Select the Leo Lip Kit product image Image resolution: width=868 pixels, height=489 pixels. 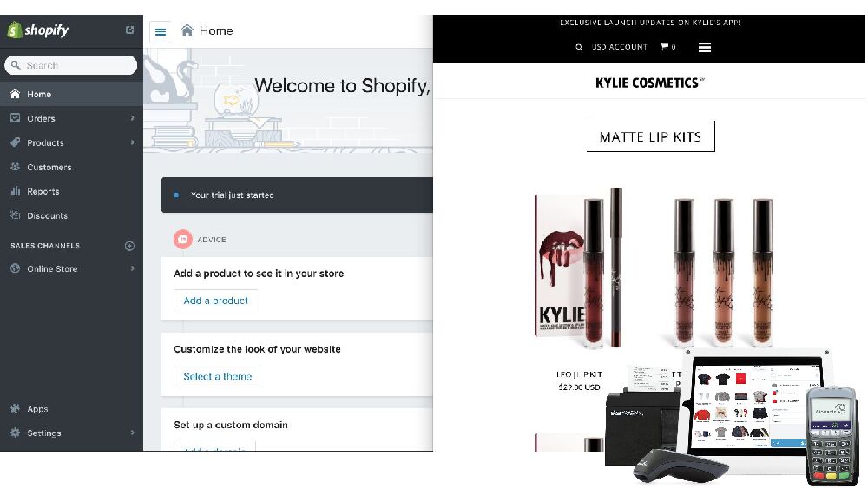(579, 269)
